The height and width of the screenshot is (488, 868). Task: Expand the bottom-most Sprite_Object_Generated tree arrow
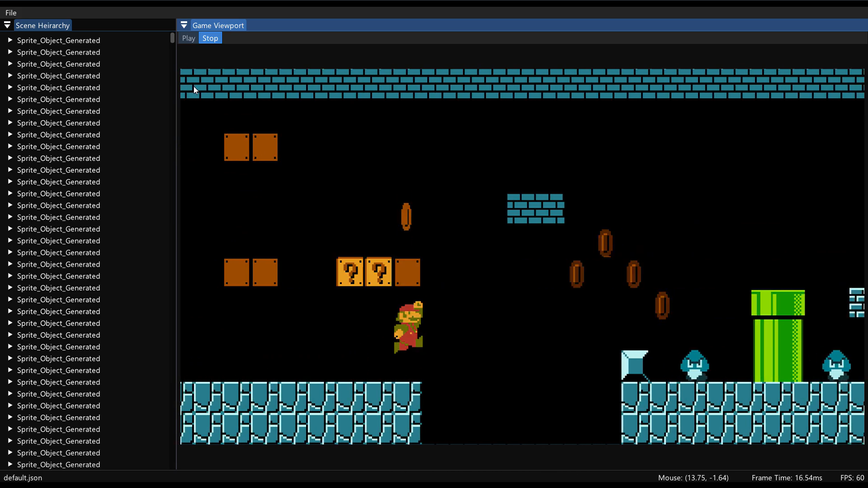click(10, 464)
